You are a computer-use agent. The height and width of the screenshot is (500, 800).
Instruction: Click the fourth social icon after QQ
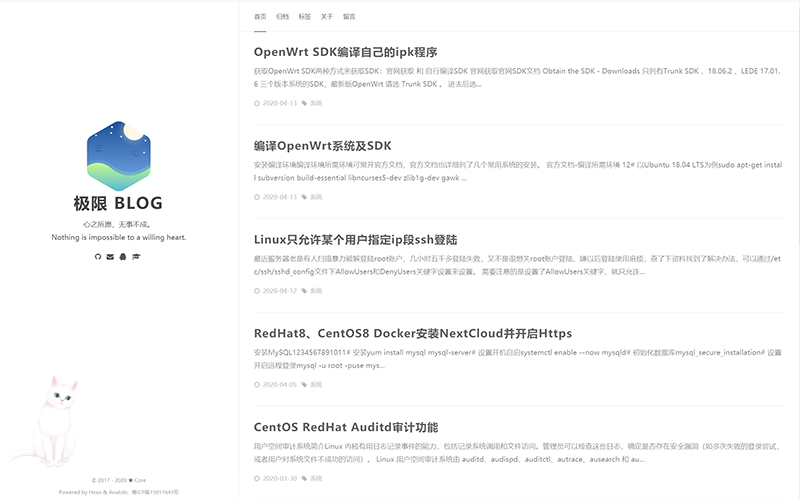[x=135, y=257]
